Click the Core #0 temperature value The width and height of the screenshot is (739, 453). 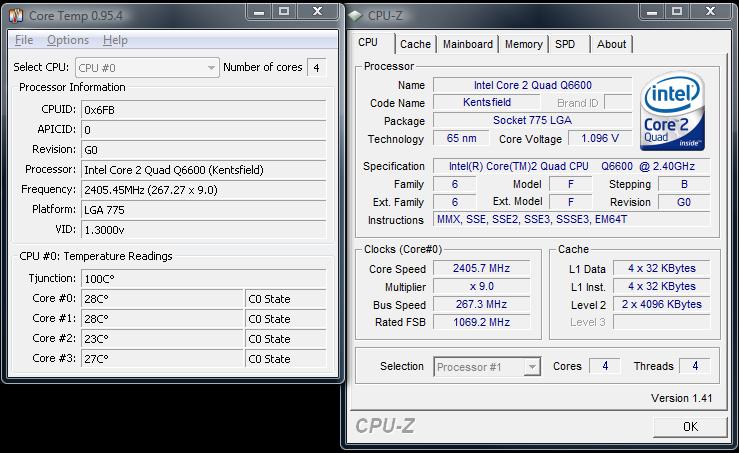163,299
